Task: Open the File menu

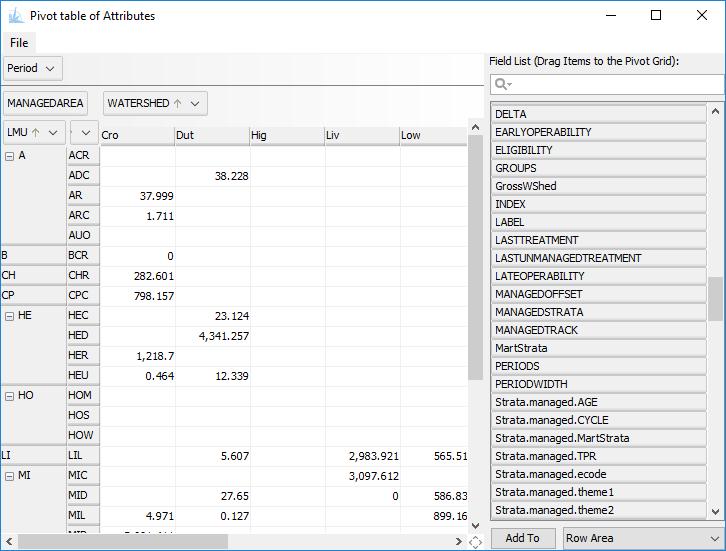Action: (x=19, y=43)
